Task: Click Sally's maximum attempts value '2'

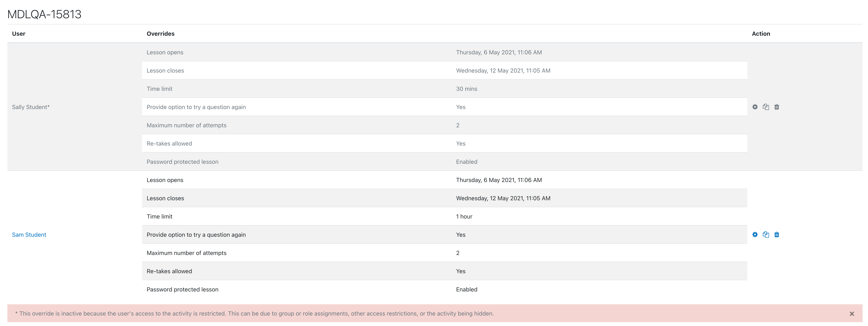Action: [x=458, y=125]
